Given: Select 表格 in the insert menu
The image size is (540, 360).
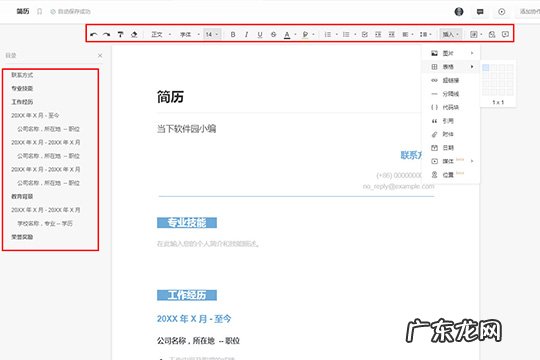Looking at the screenshot, I should click(x=451, y=66).
